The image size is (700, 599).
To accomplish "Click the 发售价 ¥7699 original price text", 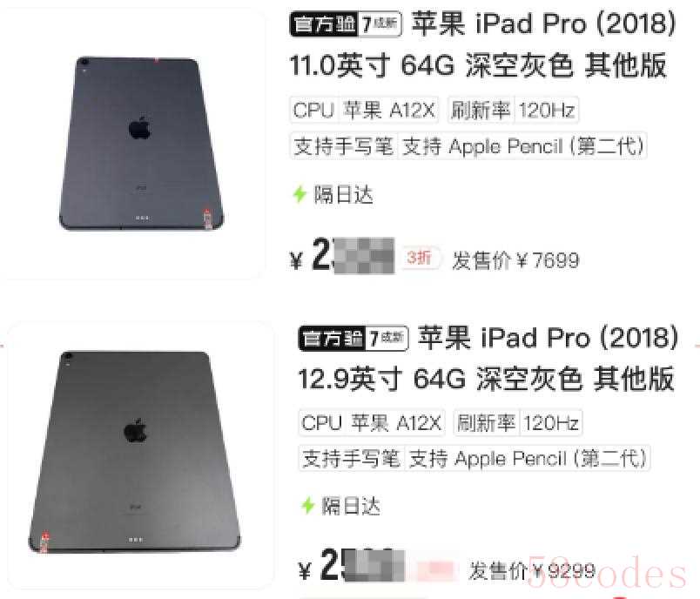I will (x=515, y=260).
